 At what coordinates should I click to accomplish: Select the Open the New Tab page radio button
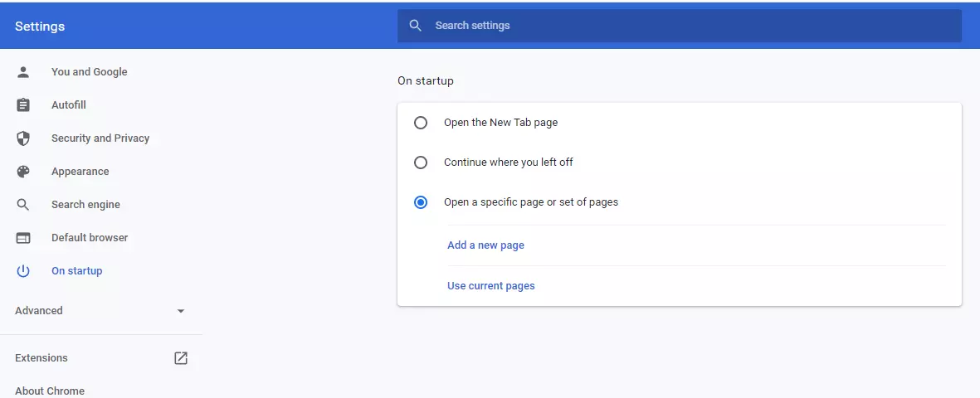tap(421, 123)
